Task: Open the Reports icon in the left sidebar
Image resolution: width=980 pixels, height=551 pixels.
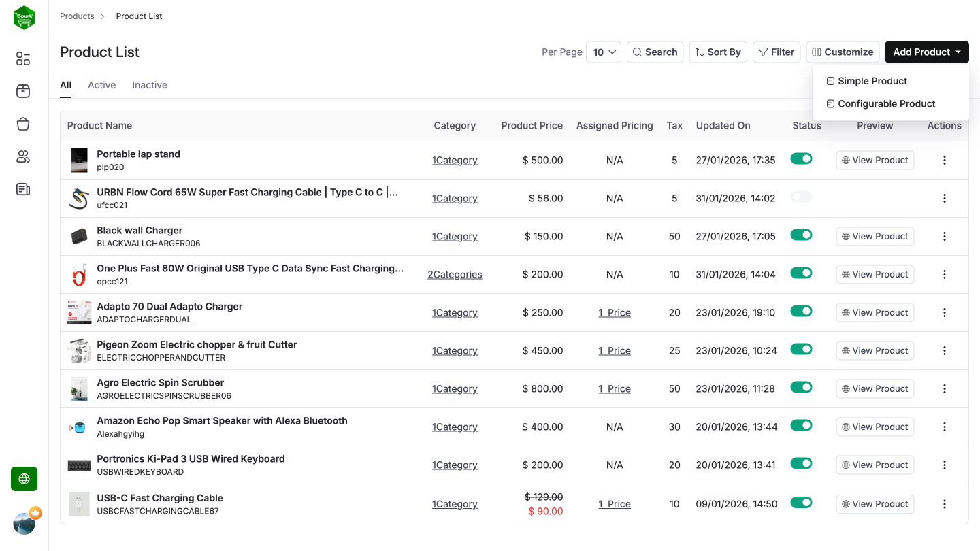Action: coord(22,189)
